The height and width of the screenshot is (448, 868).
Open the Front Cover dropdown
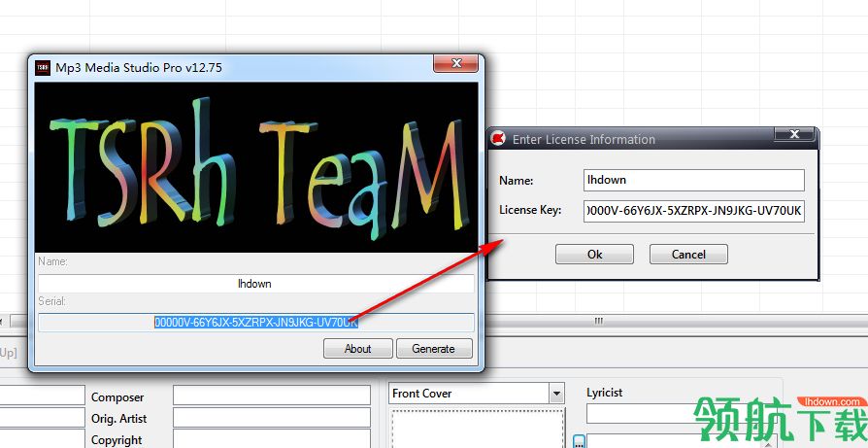point(556,394)
